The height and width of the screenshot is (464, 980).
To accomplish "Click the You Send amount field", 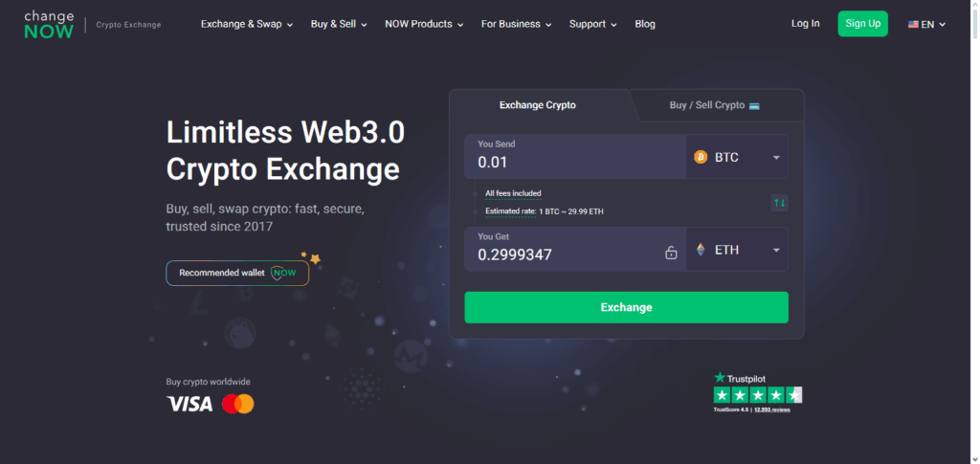I will [575, 157].
